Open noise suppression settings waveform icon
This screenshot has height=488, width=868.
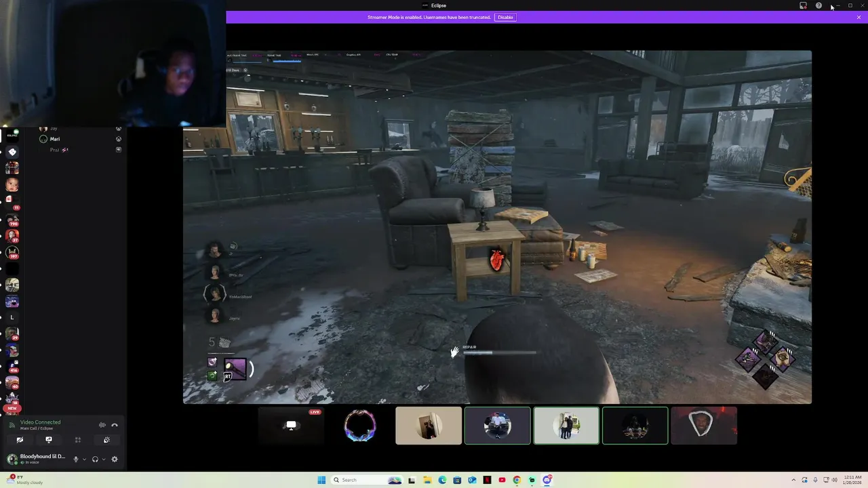[x=102, y=425]
